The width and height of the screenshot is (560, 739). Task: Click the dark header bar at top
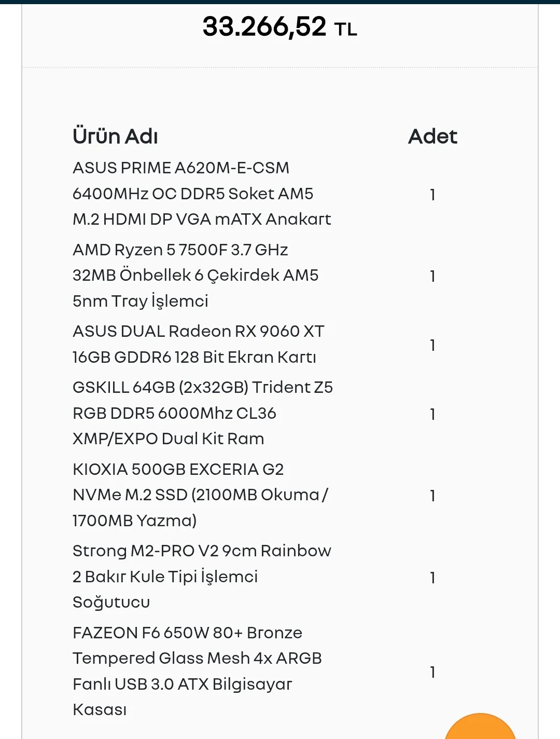pos(280,2)
